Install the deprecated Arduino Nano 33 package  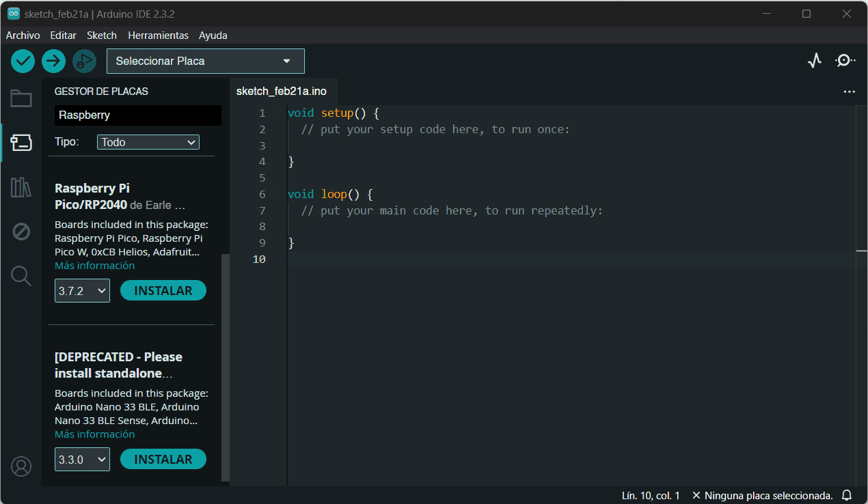(163, 459)
